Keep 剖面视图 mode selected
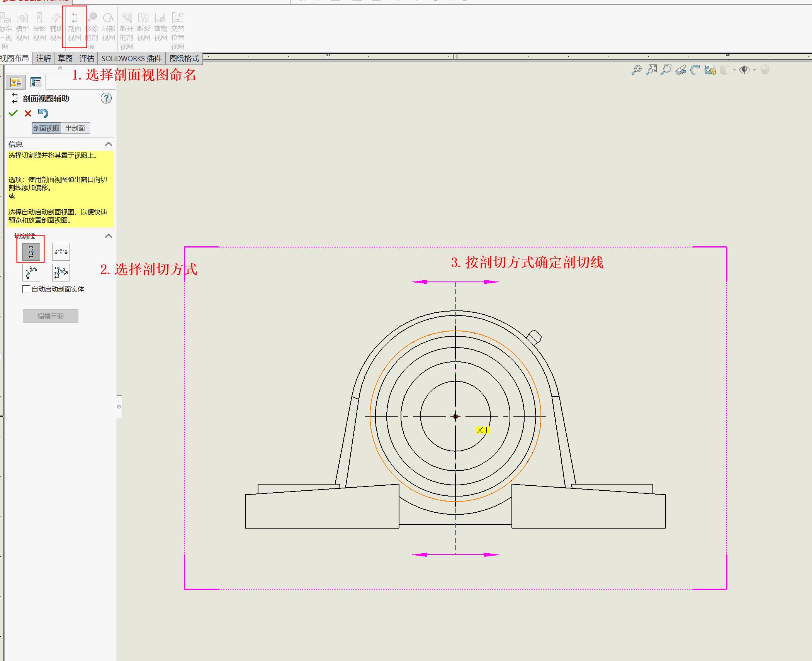The width and height of the screenshot is (812, 661). (x=46, y=128)
